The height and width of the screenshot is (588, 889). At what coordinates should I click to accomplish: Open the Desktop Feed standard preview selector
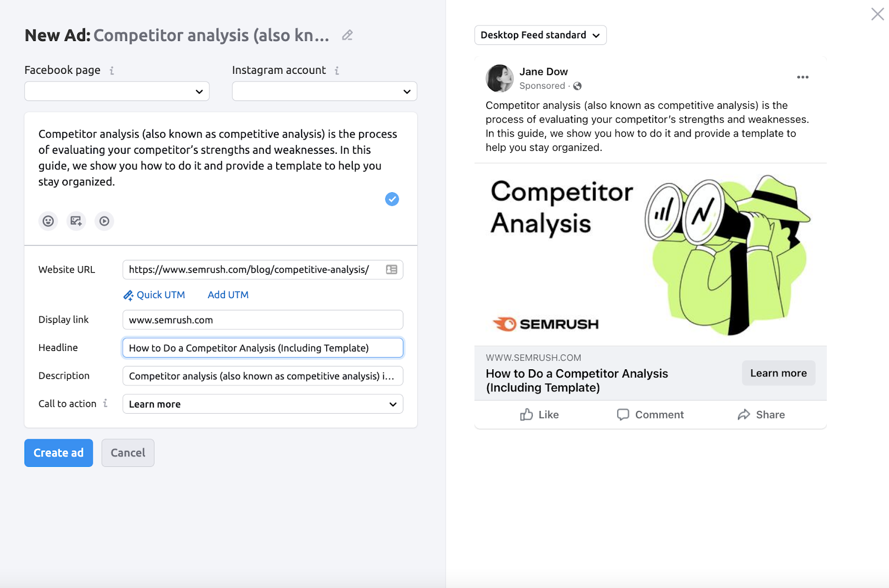[x=541, y=35]
